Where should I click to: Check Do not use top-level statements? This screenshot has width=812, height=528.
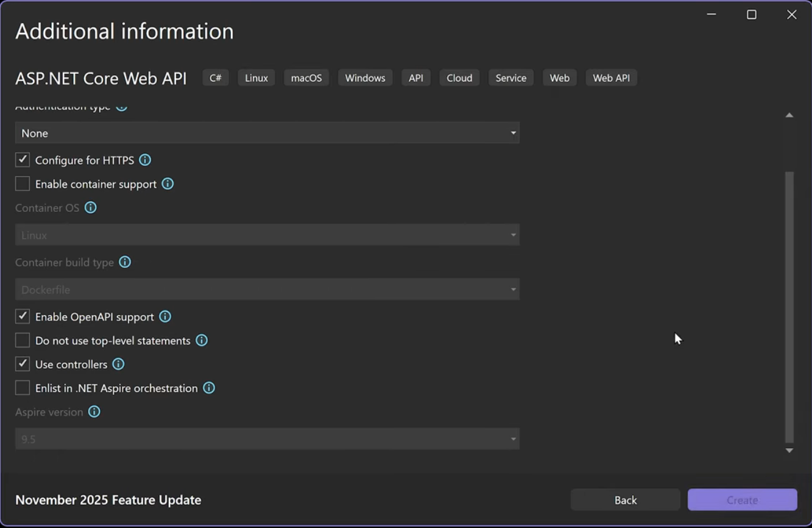pos(22,340)
